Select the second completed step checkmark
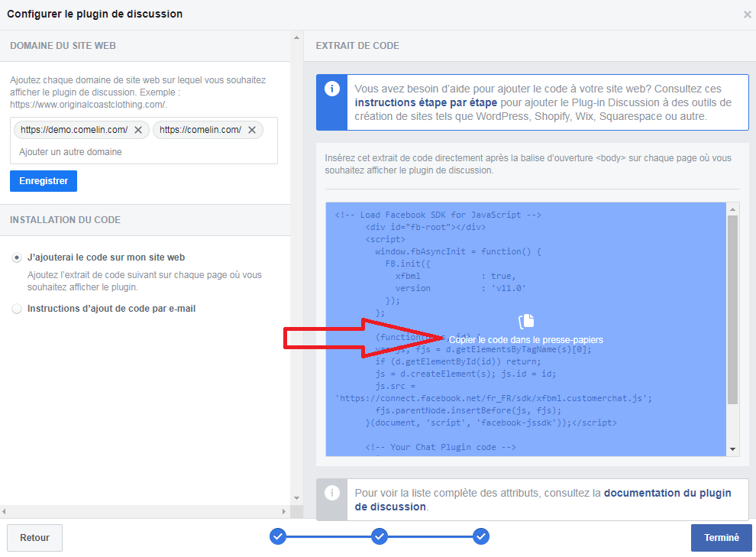 click(x=380, y=536)
